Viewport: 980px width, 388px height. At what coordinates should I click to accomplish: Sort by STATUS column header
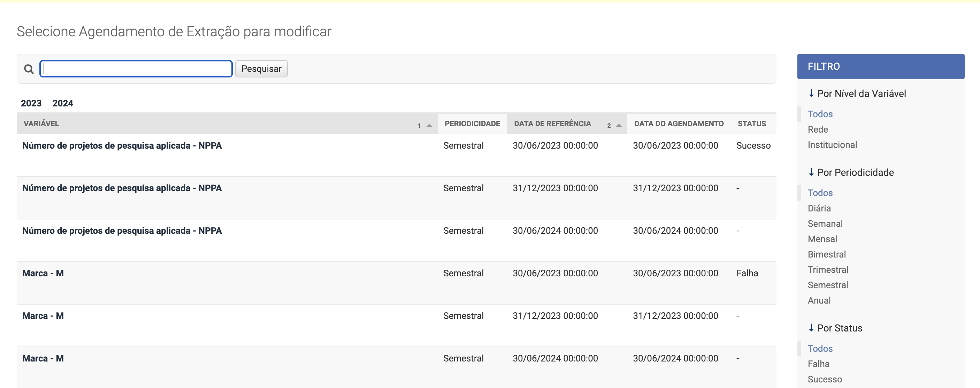752,124
